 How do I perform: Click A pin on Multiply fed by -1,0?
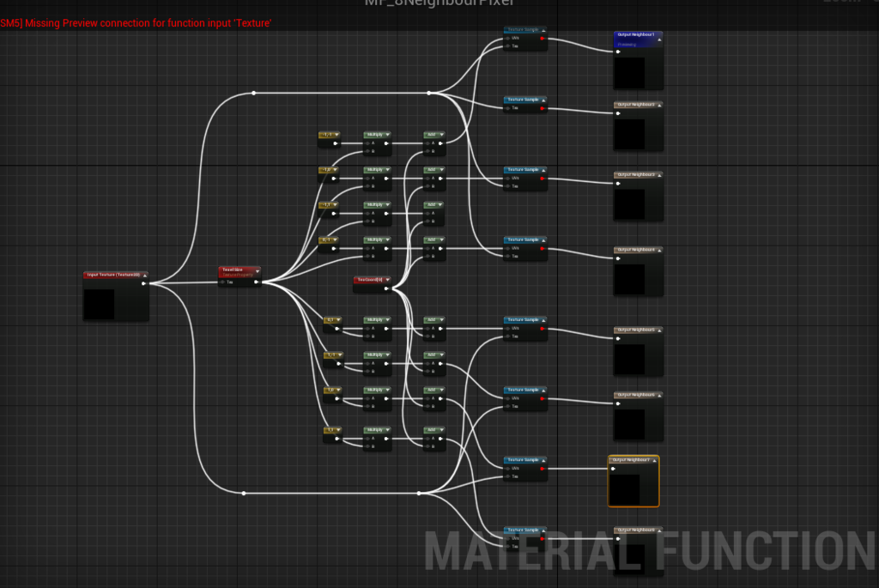[x=367, y=179]
